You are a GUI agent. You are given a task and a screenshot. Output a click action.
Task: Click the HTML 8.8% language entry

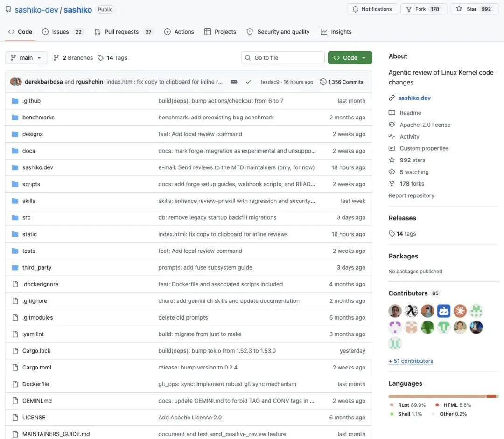click(453, 405)
